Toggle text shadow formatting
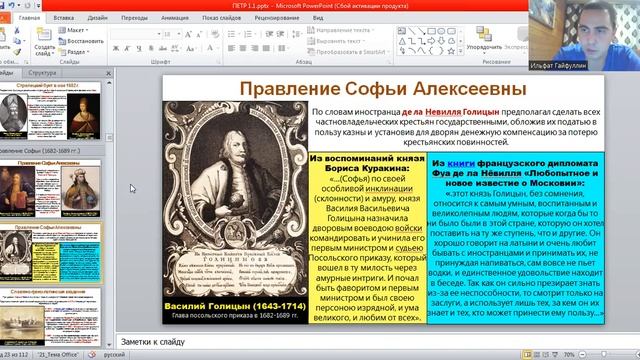Screen dimensions: 640x360 tap(151, 49)
